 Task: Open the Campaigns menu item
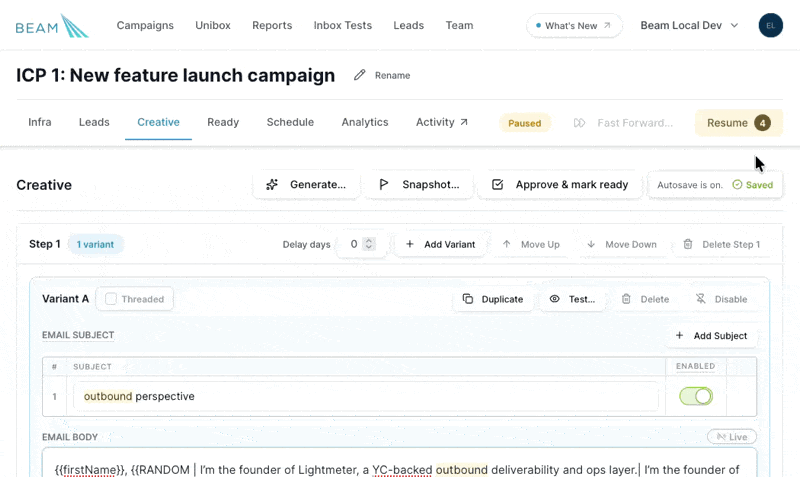pyautogui.click(x=145, y=26)
